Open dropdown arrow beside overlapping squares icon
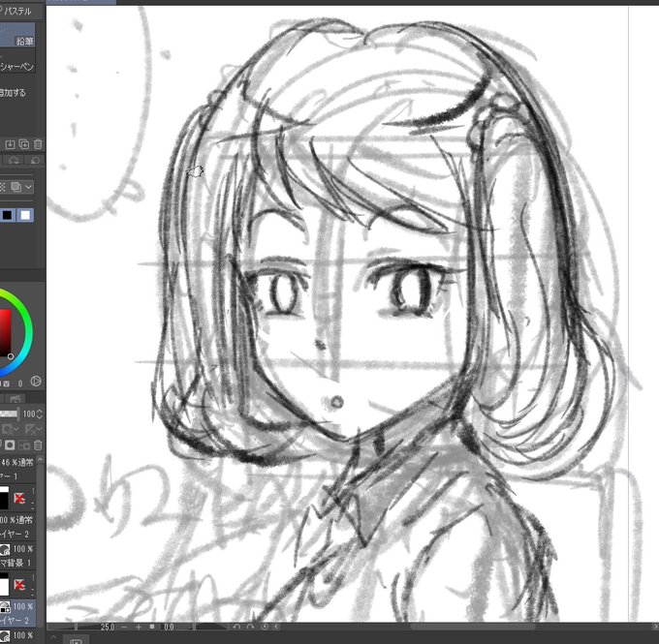The image size is (659, 644). [x=28, y=187]
